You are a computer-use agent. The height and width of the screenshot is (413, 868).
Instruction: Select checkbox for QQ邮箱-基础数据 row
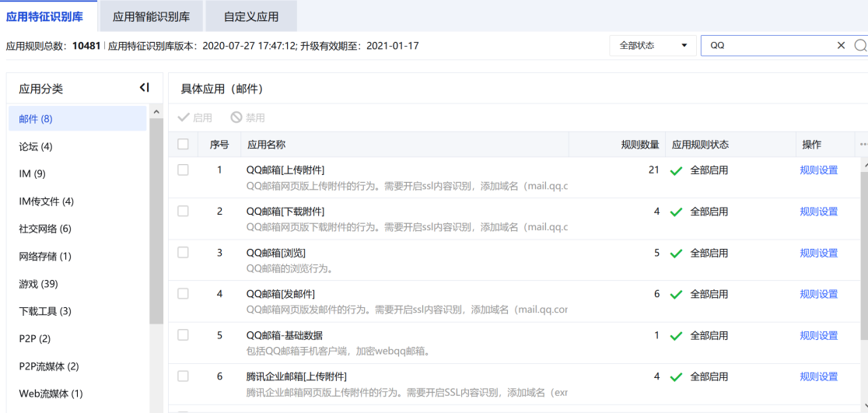tap(183, 335)
